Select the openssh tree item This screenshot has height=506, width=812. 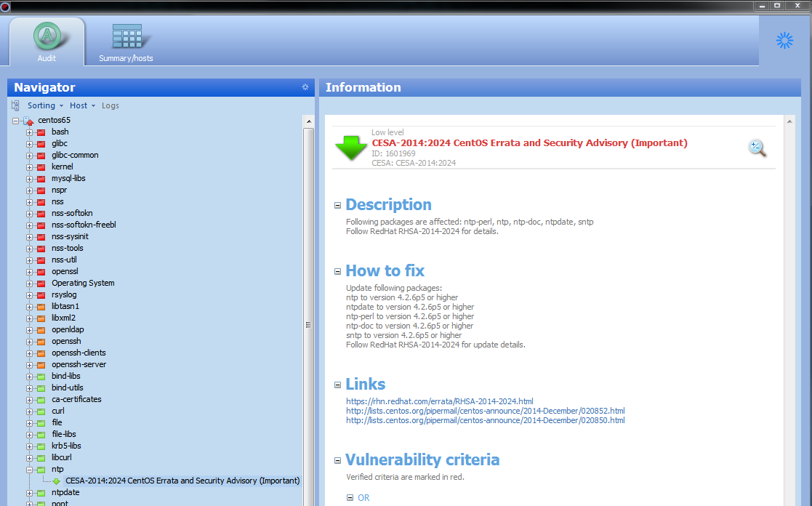(x=66, y=341)
